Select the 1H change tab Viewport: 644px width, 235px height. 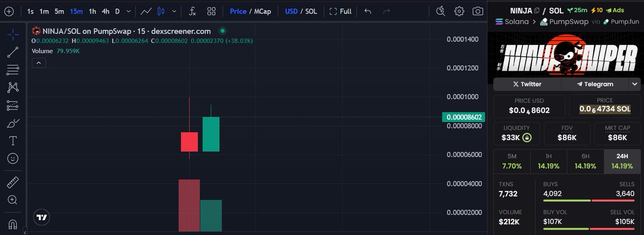548,161
